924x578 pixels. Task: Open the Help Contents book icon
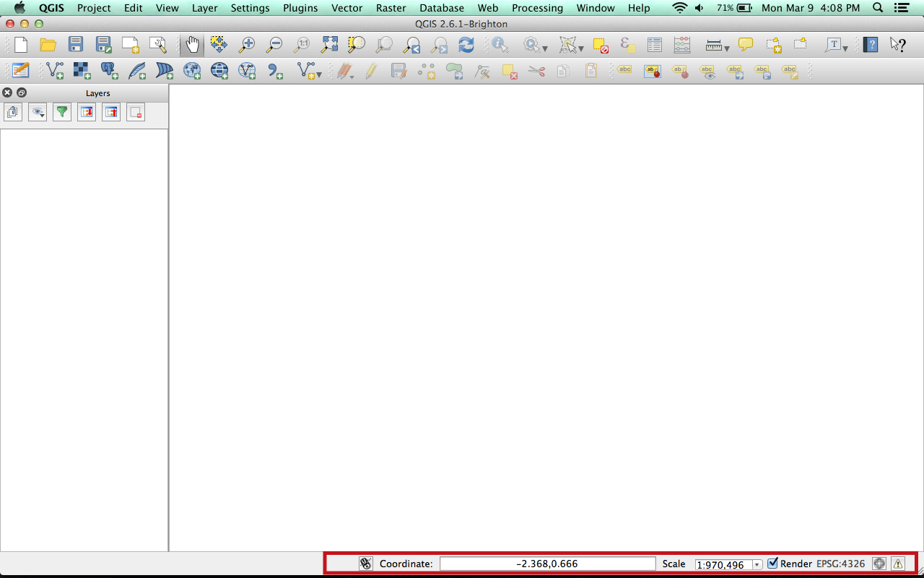coord(871,45)
